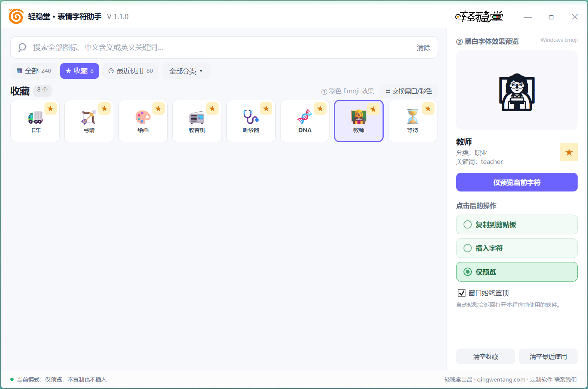Switch to the 全部 240 tab
This screenshot has height=389, width=588.
click(34, 71)
